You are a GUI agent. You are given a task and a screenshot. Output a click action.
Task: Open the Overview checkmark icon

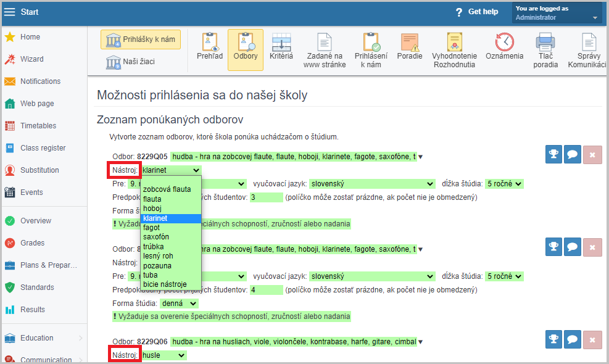[10, 221]
